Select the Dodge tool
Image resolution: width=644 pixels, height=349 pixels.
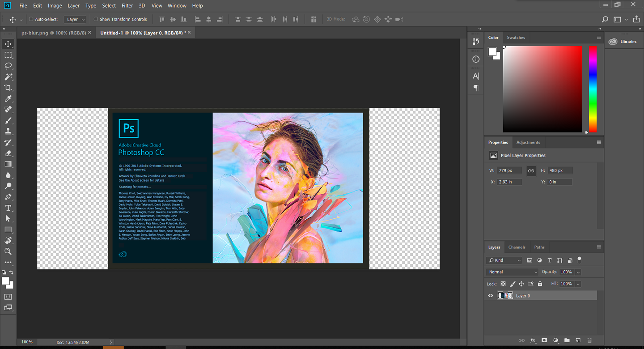pos(8,186)
